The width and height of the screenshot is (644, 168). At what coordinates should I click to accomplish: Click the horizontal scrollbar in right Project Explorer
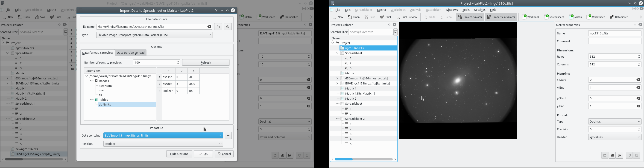pyautogui.click(x=364, y=159)
